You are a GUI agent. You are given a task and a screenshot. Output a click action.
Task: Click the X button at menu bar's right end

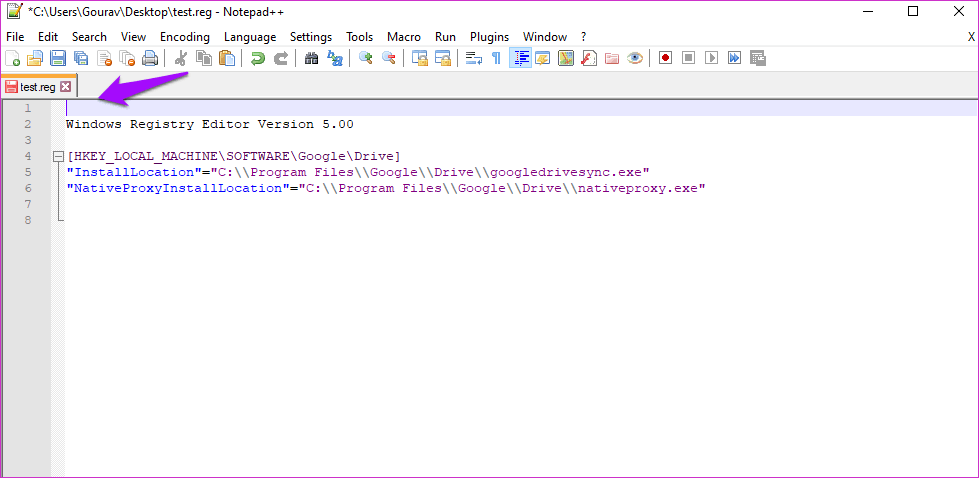[971, 37]
